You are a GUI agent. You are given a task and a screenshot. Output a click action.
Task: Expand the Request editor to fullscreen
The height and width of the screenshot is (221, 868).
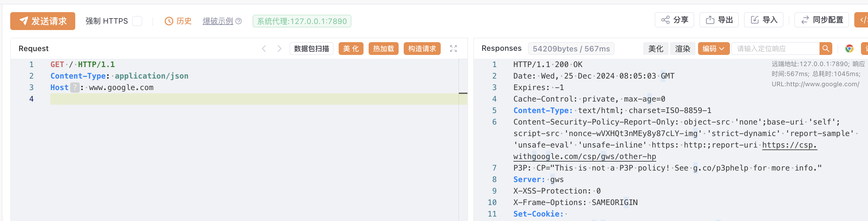pos(453,49)
